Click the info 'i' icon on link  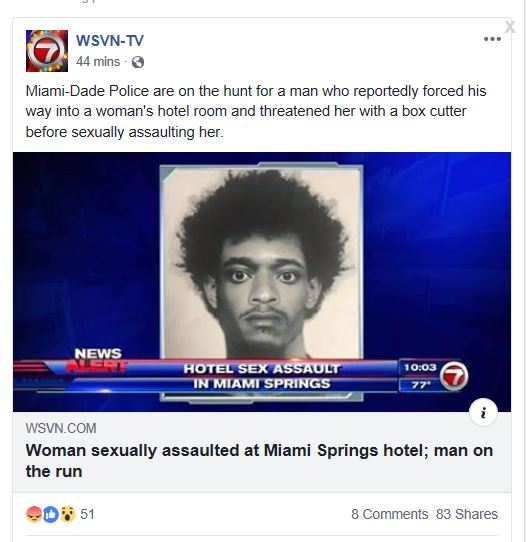[483, 412]
